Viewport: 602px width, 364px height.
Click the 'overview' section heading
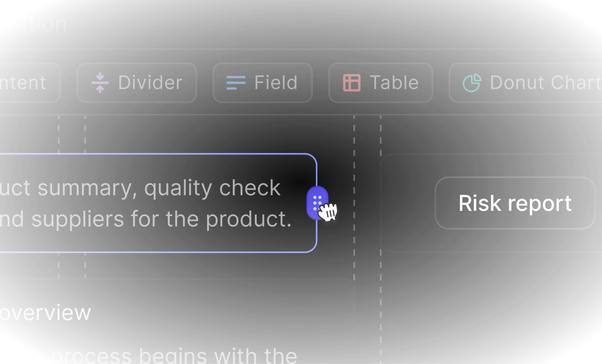[x=45, y=313]
